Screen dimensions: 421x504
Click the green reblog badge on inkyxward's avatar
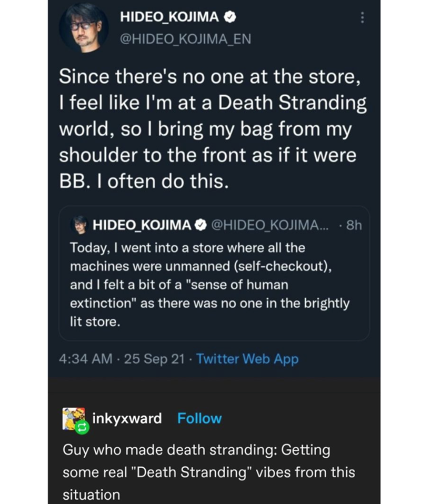point(82,429)
